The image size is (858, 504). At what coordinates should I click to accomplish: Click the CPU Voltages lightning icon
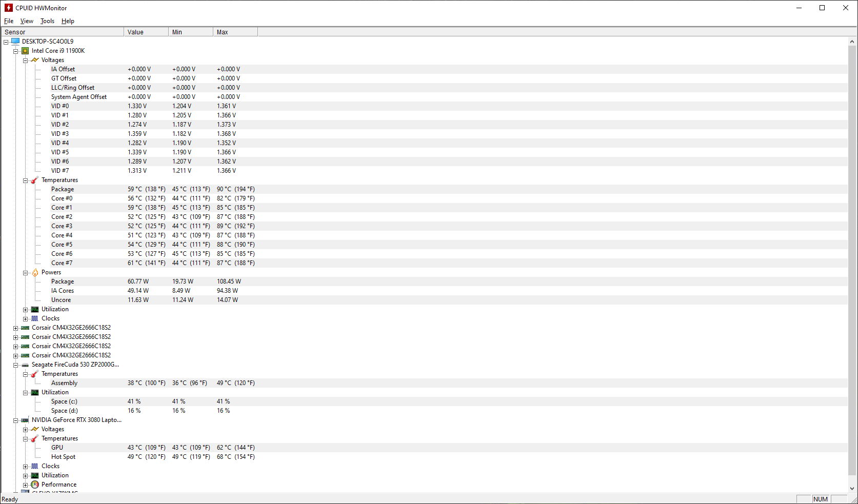coord(35,60)
